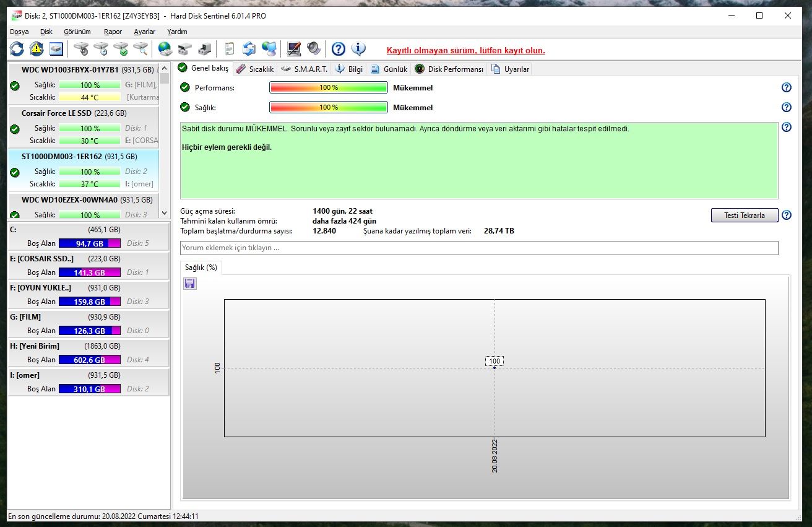Image resolution: width=812 pixels, height=527 pixels.
Task: Select the Corsair Force LE SSD disk
Action: 83,128
